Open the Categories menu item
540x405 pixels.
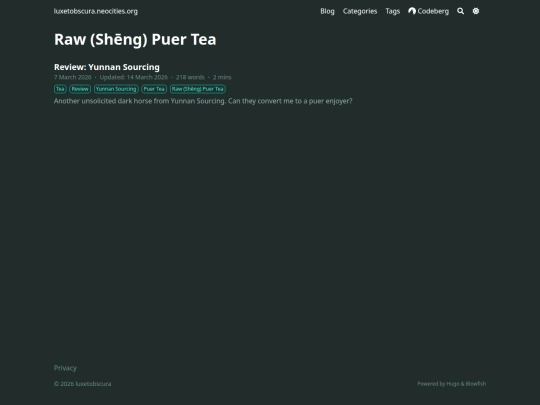coord(360,11)
